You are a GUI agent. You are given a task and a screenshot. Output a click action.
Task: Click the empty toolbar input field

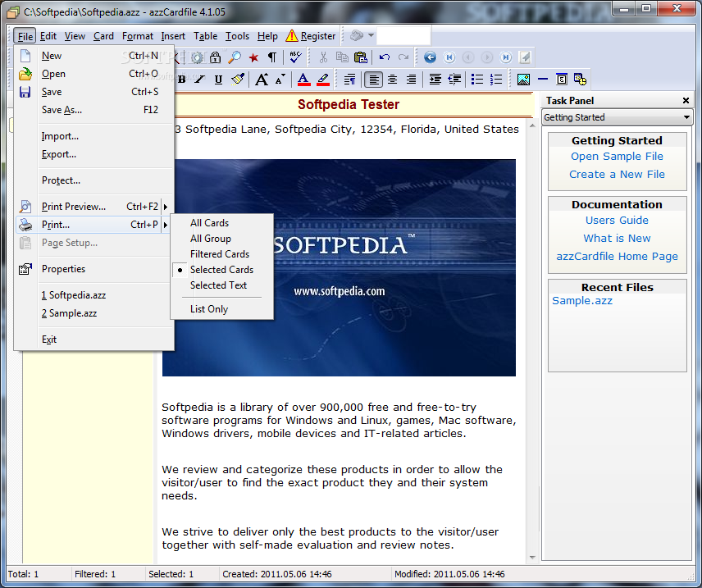(x=403, y=36)
